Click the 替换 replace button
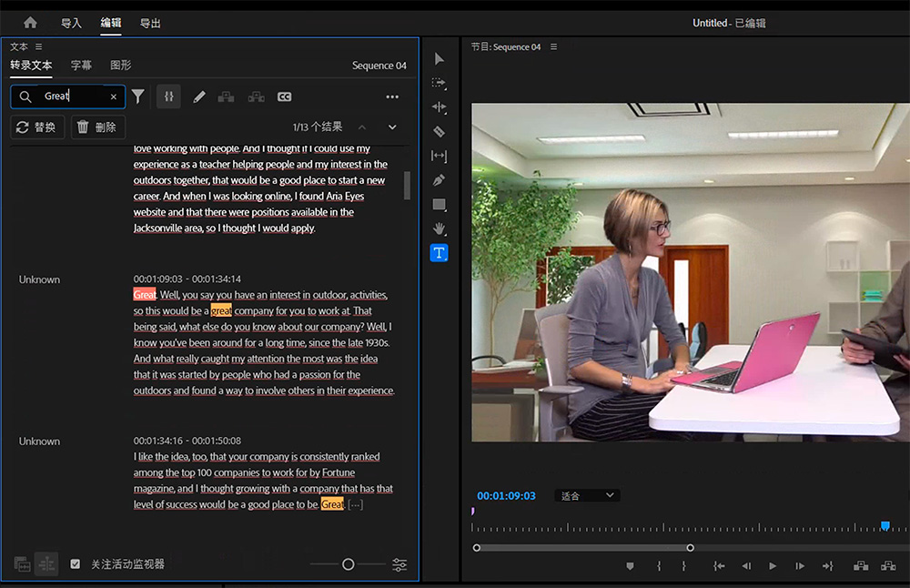910x588 pixels. 37,127
